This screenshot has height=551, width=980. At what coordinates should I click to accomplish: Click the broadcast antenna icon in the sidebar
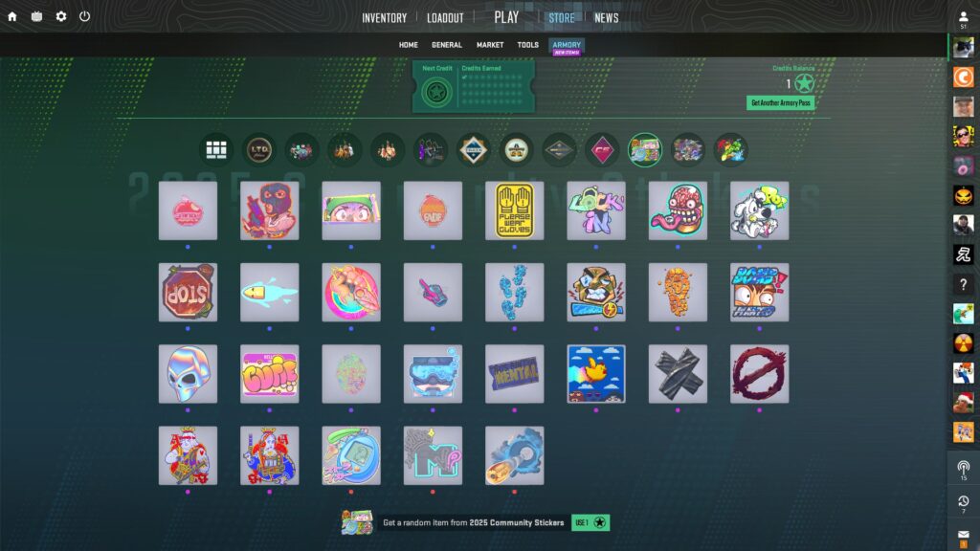[963, 468]
